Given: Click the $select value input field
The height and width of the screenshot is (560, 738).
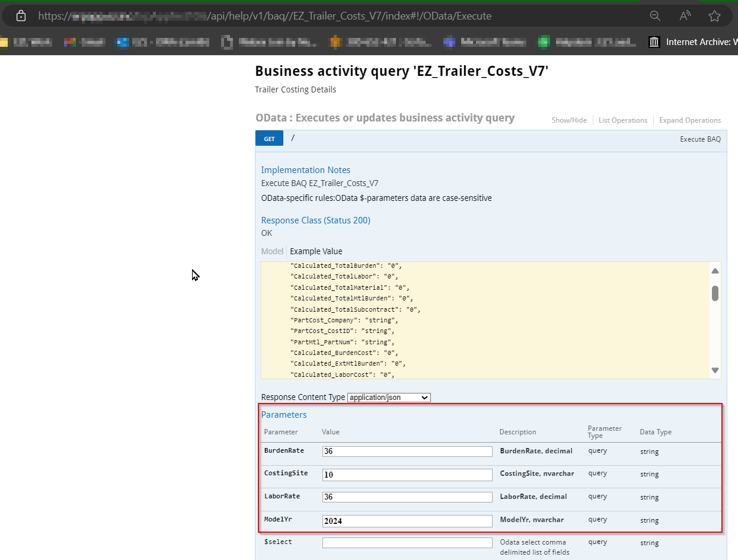Looking at the screenshot, I should 407,543.
